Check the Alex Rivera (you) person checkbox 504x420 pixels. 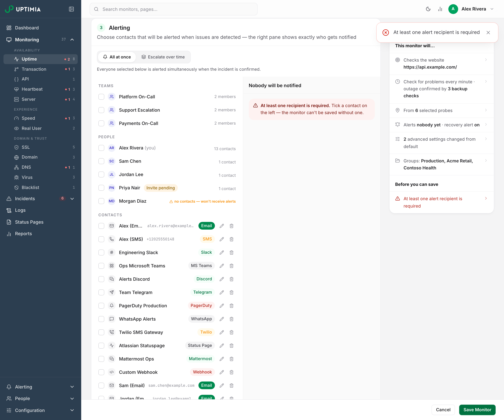(101, 148)
